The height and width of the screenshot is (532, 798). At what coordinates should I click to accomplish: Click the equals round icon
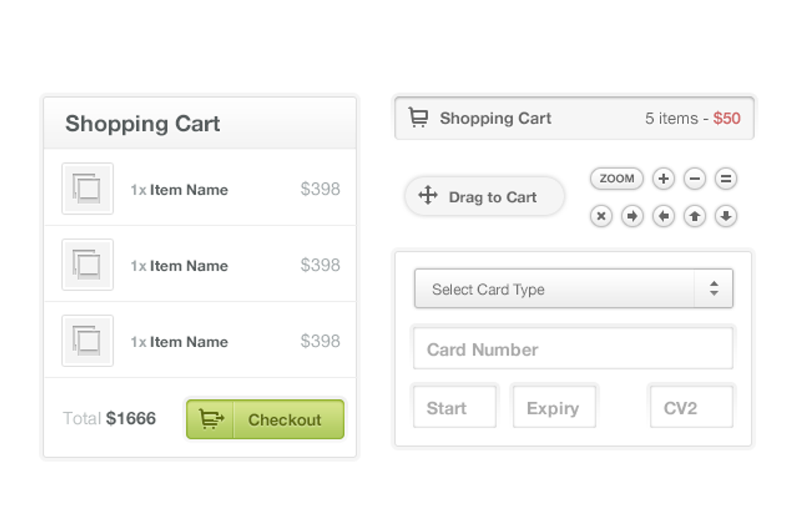pos(726,178)
